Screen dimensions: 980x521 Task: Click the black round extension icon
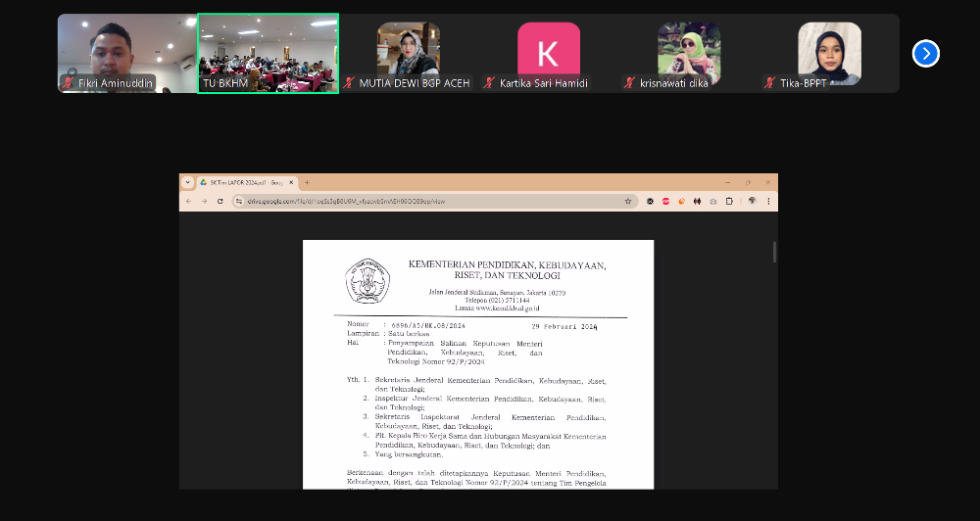(x=650, y=201)
